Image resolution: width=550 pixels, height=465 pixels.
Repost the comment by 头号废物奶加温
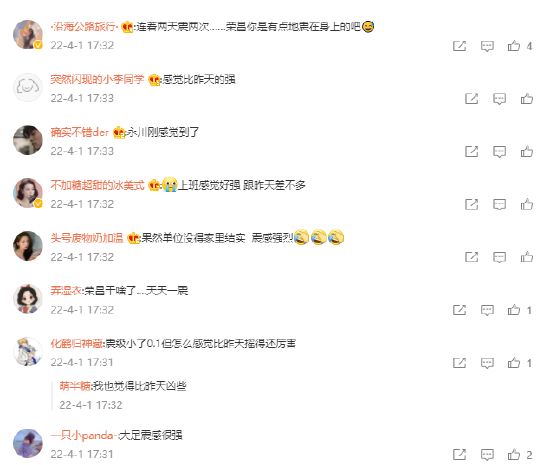(471, 257)
